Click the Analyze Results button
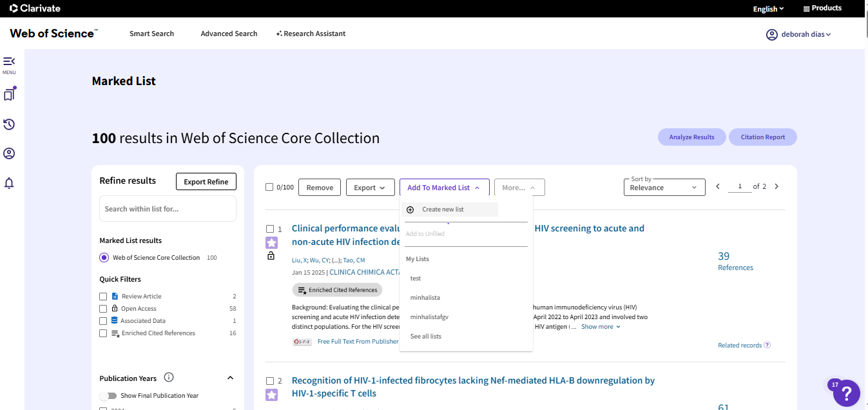 (x=691, y=137)
